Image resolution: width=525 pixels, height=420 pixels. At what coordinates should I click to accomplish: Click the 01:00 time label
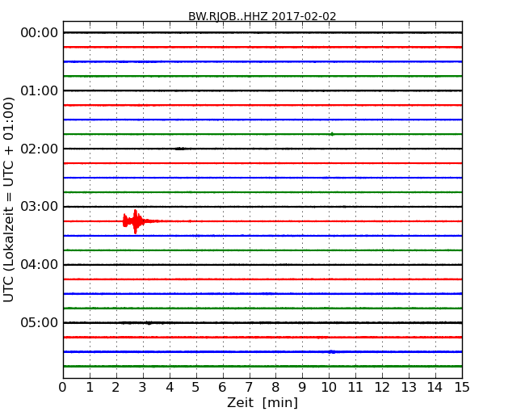coord(40,90)
